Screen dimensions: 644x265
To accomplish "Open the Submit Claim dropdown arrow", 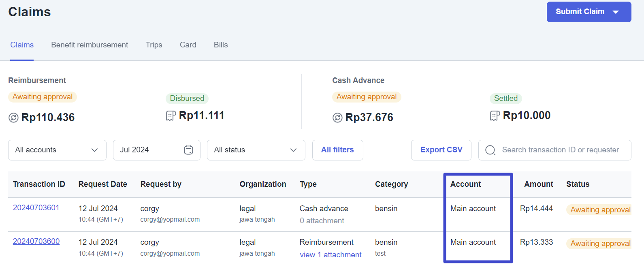I will click(x=616, y=12).
